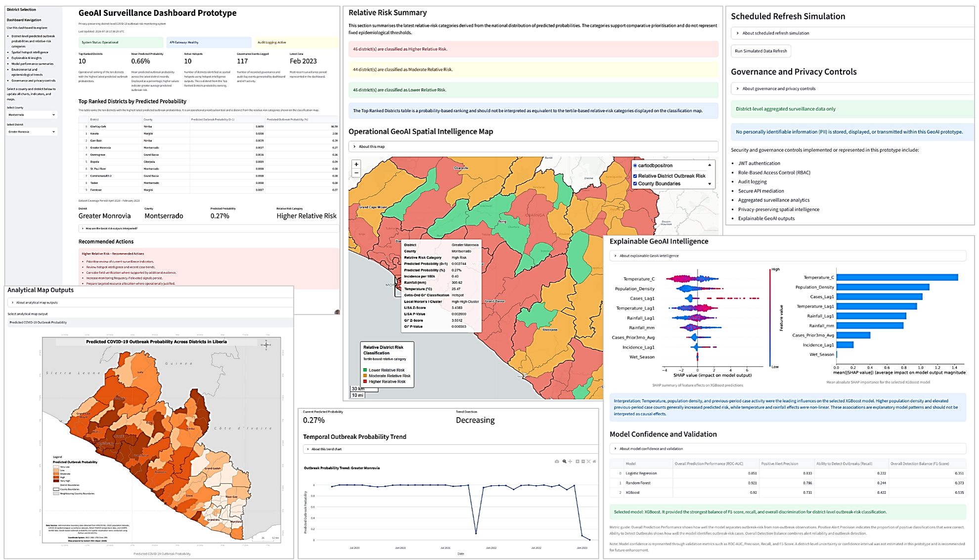Select Firestone cell in ranked districts table

click(115, 190)
